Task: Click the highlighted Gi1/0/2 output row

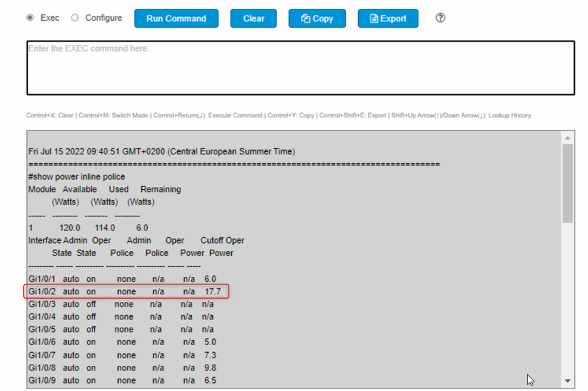Action: click(126, 291)
